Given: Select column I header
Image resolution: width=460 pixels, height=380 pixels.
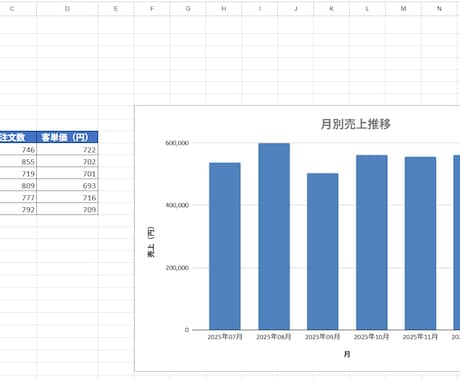Looking at the screenshot, I should (260, 8).
